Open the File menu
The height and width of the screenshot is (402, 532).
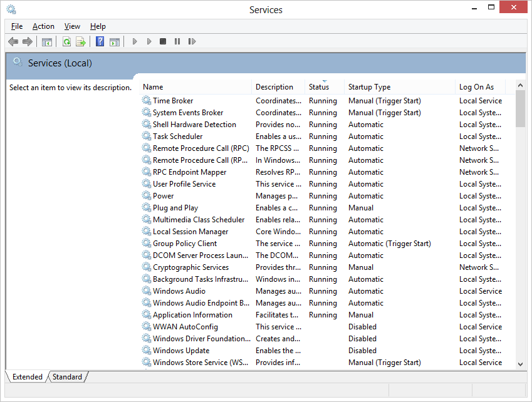pos(17,26)
